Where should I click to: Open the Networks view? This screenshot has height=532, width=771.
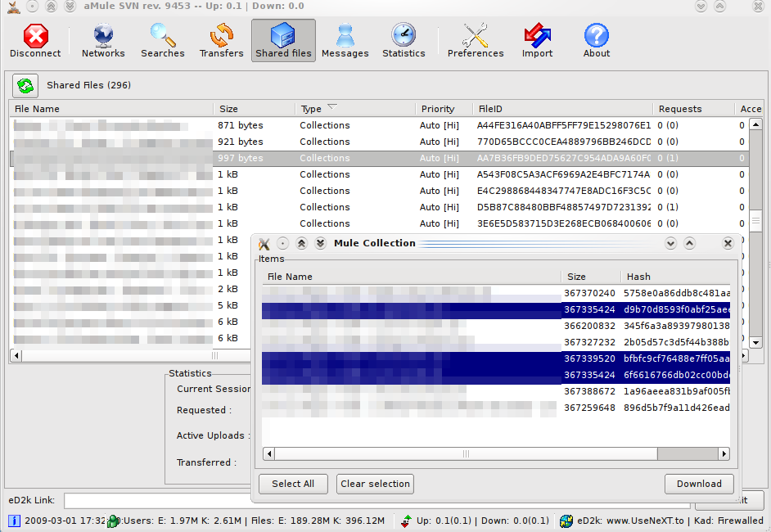(x=103, y=41)
